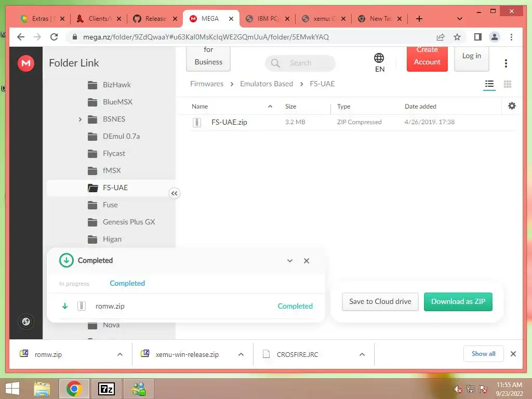The image size is (532, 399).
Task: Click the for Business button
Action: 208,58
